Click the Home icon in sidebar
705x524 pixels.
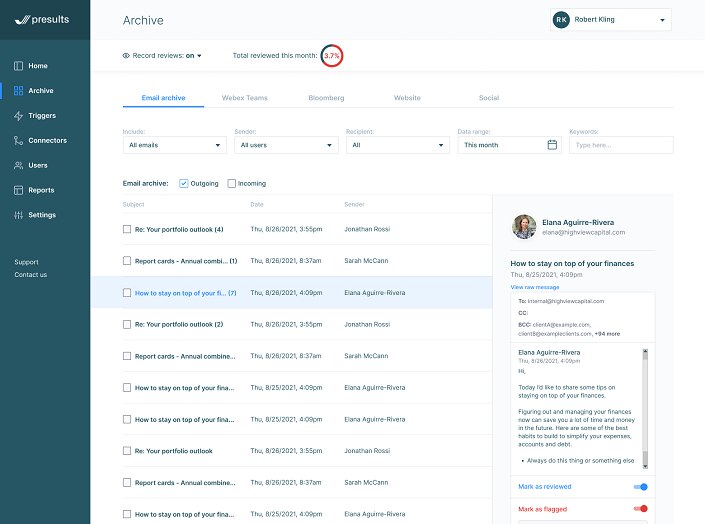click(x=18, y=66)
